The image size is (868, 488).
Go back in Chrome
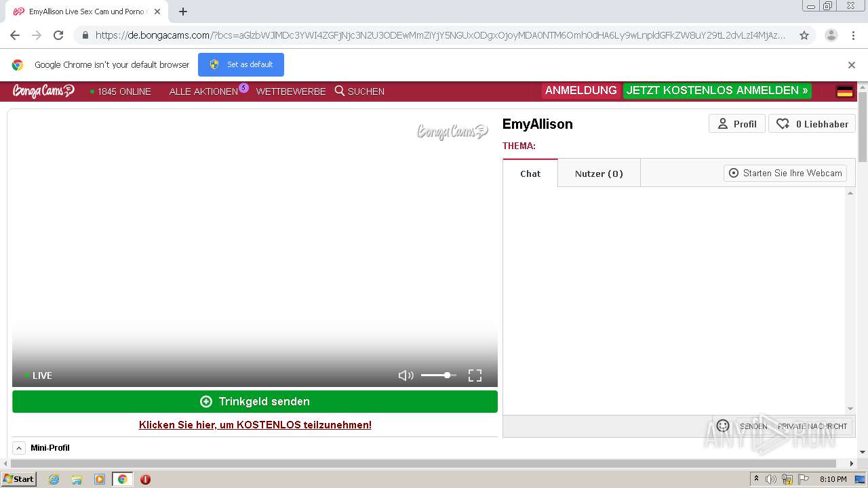click(15, 35)
